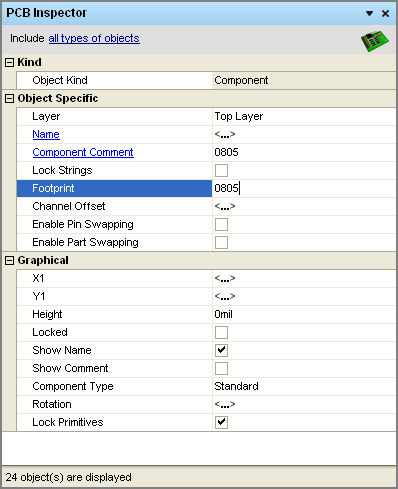Screen dimensions: 398x489
Task: Enable the Lock Strings checkbox
Action: tap(221, 170)
